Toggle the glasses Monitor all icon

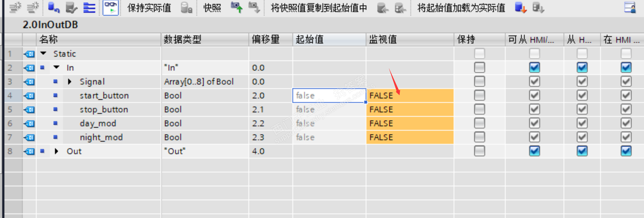[111, 8]
